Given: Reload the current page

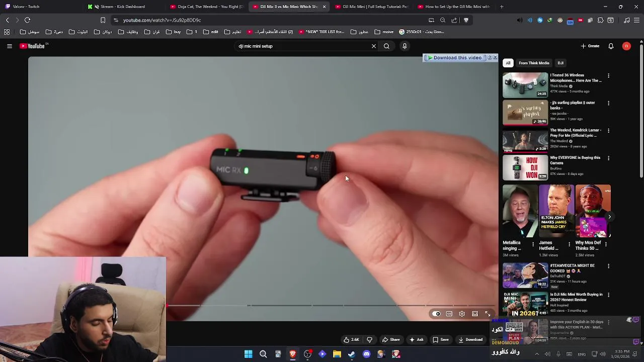Looking at the screenshot, I should coord(27,20).
